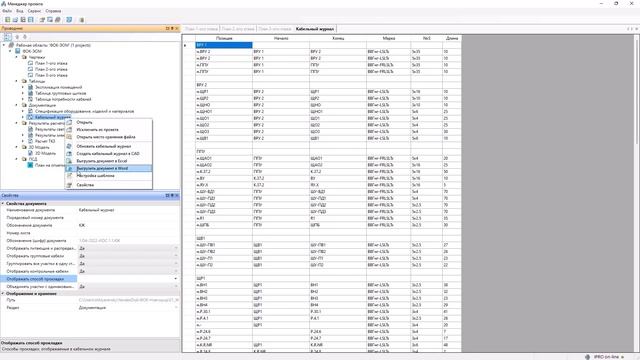Open dropdown for Отображать питающие и распредел...
The width and height of the screenshot is (640, 360).
(x=176, y=248)
